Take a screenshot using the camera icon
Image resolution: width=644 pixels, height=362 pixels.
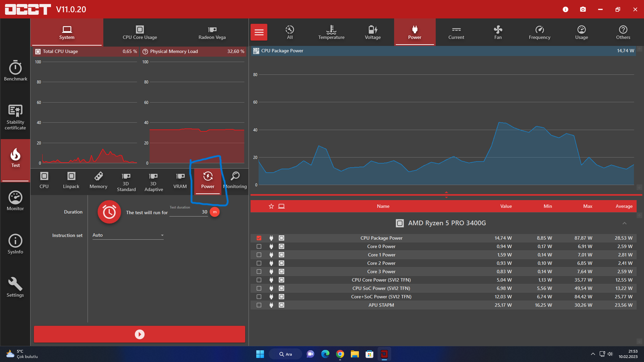point(583,9)
